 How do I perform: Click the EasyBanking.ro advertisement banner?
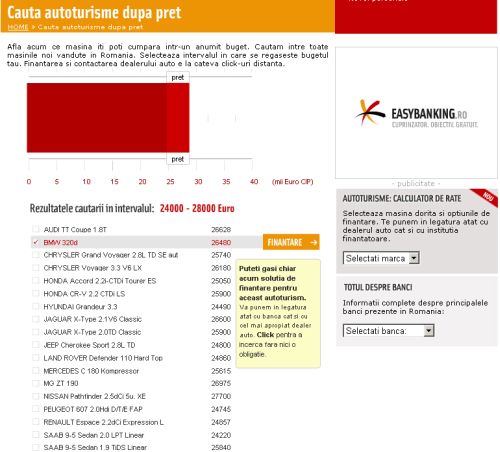click(416, 113)
